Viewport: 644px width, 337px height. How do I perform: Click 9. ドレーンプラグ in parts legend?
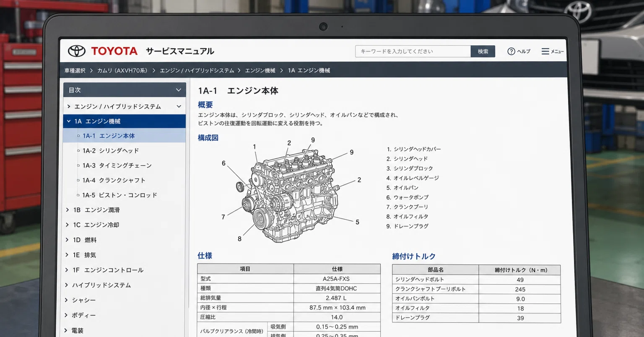point(407,226)
